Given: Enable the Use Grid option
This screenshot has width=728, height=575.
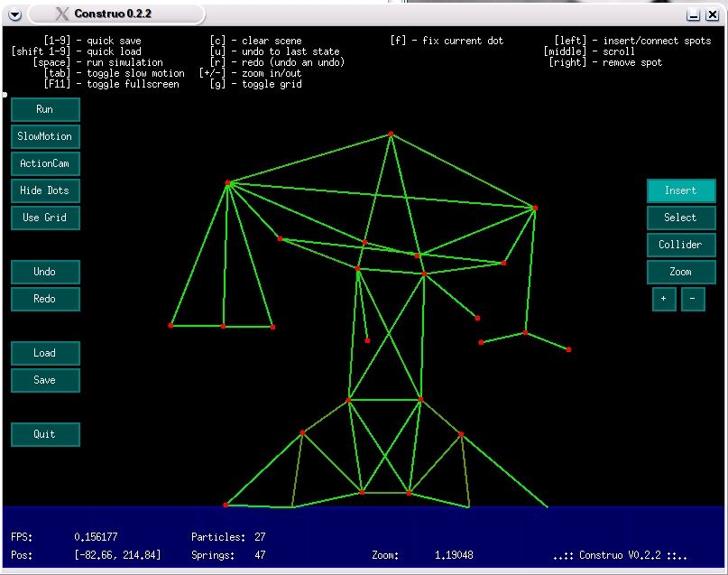Looking at the screenshot, I should tap(45, 218).
